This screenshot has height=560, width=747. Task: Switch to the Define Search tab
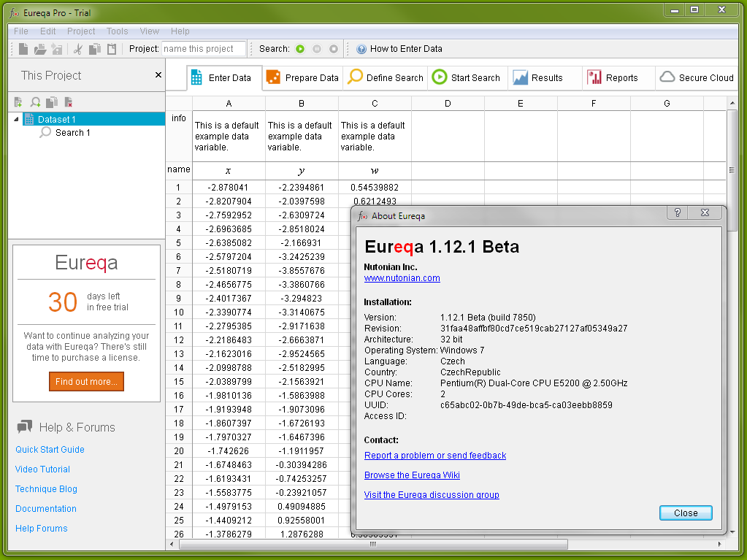(386, 78)
